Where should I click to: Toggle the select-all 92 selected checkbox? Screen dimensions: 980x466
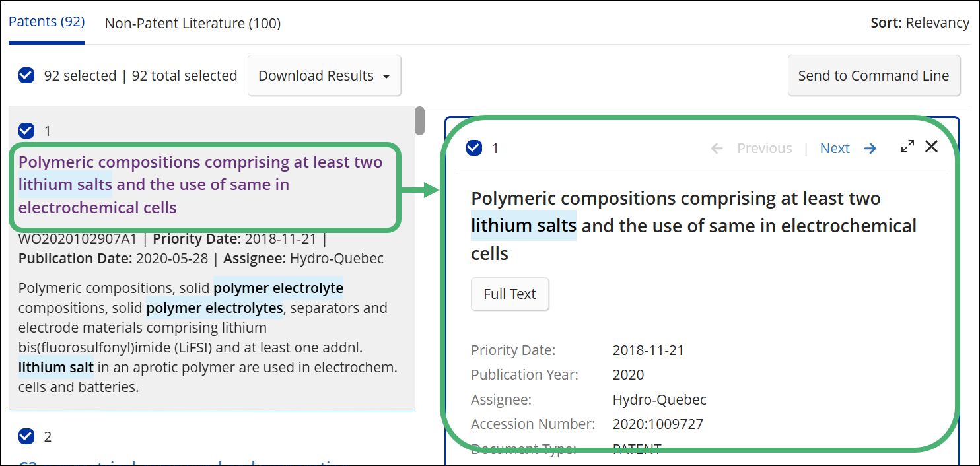26,76
